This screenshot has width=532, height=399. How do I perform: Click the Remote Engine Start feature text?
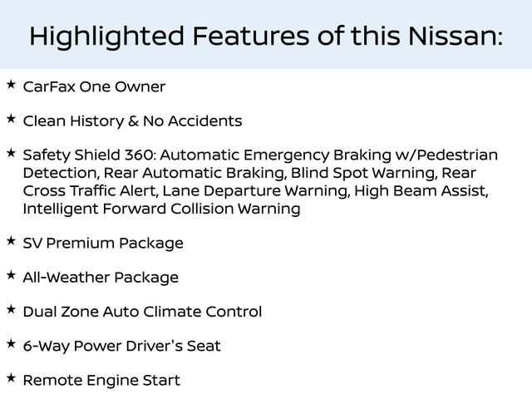point(101,381)
